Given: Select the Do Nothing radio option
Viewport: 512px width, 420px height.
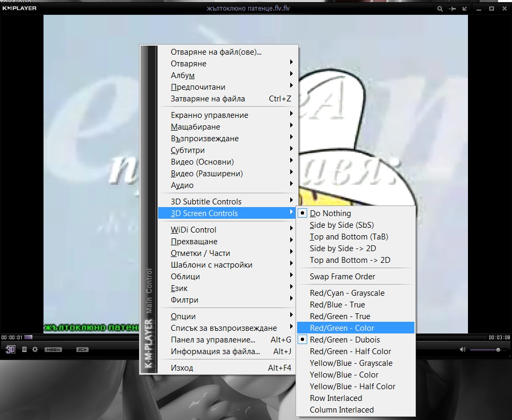Looking at the screenshot, I should [x=330, y=213].
